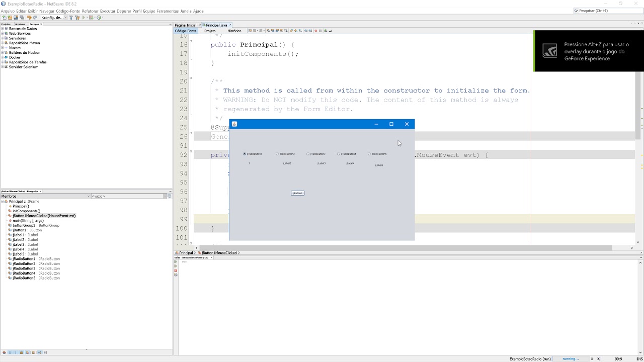The height and width of the screenshot is (362, 644).
Task: Switch to the Histórico view tab
Action: (234, 31)
